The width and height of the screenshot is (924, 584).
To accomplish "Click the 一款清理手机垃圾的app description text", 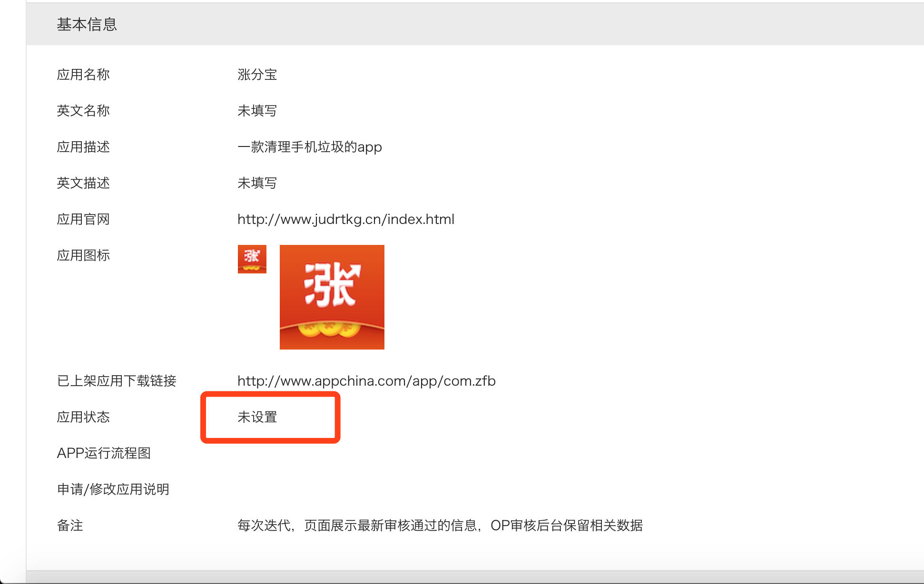I will tap(309, 147).
